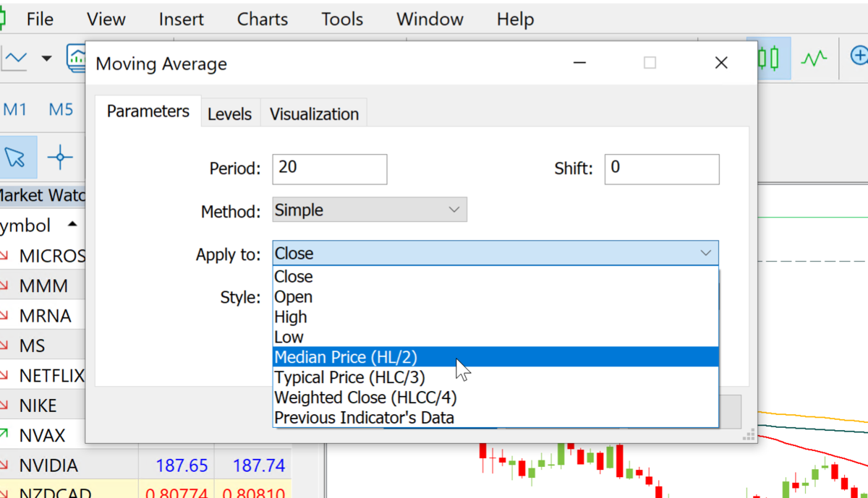This screenshot has height=498, width=868.
Task: Select Weighted Close (HLCC/4) option
Action: [x=495, y=398]
